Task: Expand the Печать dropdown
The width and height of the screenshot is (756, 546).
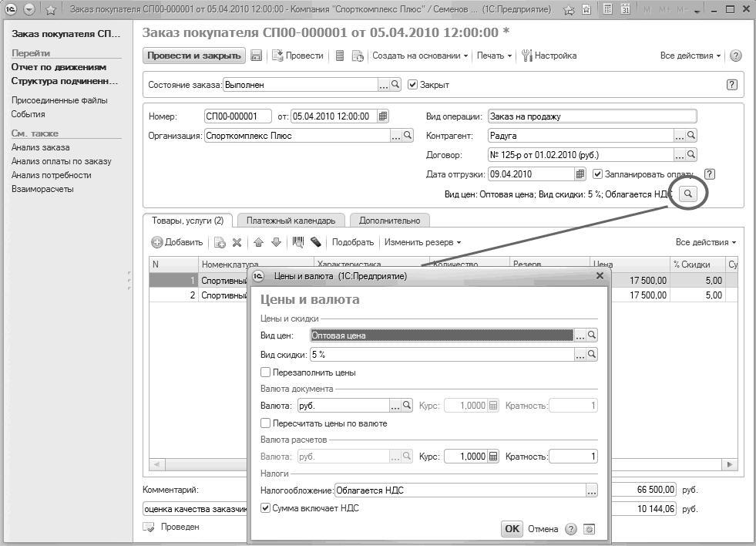Action: click(x=494, y=56)
